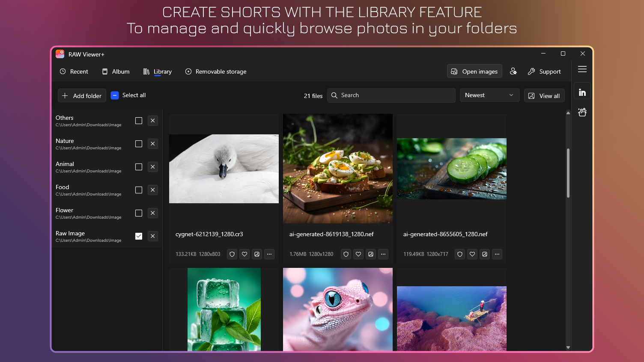Open the ai-generated-8619138_1280.nef toast thumbnail

[338, 169]
